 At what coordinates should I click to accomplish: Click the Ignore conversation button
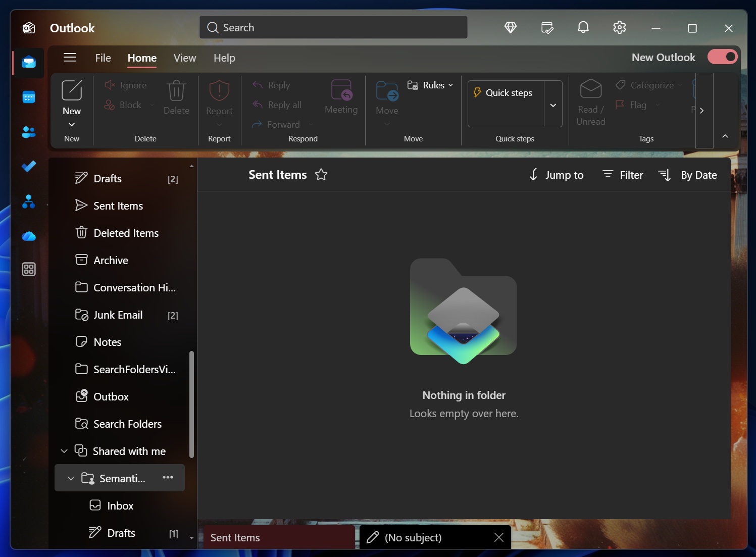pos(126,85)
